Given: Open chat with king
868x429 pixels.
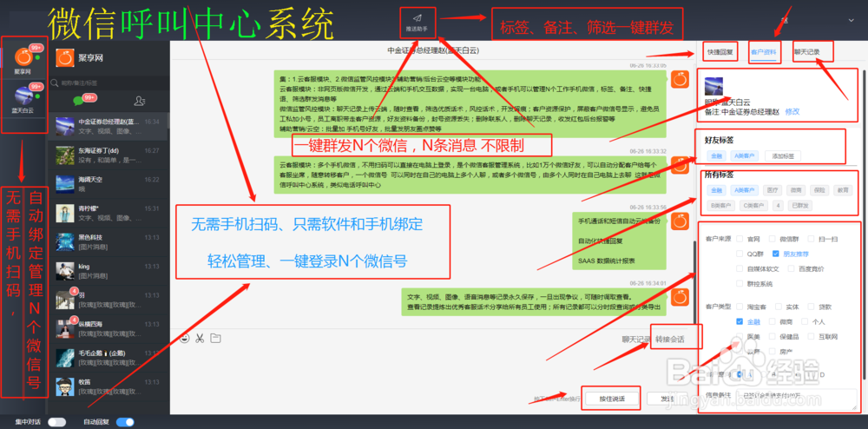Looking at the screenshot, I should (108, 271).
